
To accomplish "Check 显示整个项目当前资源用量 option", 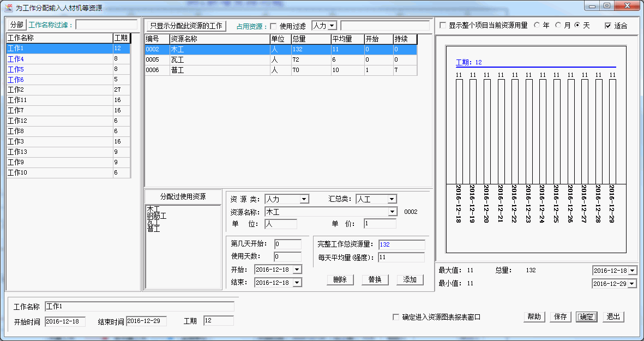I will [x=443, y=26].
